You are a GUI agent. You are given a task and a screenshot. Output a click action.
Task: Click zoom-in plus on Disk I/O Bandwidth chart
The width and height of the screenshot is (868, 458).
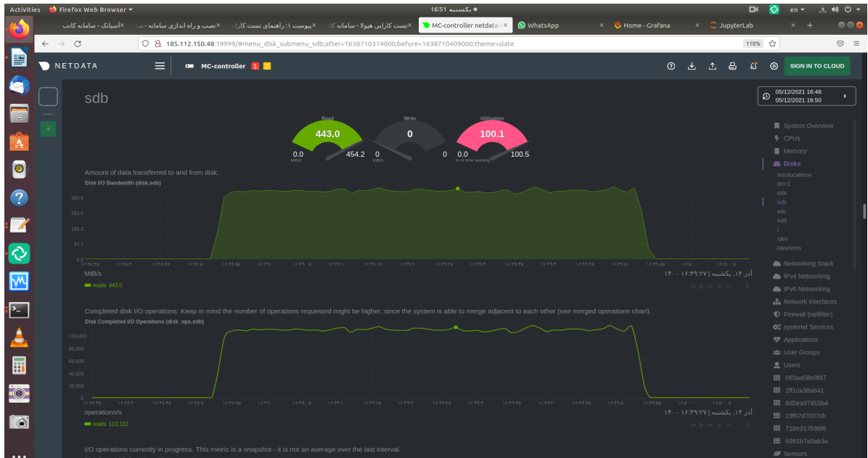point(719,286)
